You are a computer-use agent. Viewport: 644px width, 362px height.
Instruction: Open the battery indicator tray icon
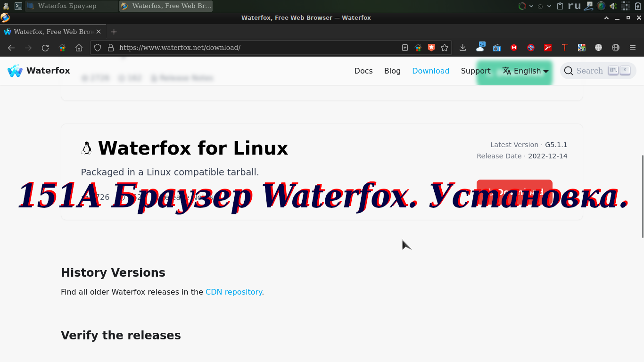[638, 6]
